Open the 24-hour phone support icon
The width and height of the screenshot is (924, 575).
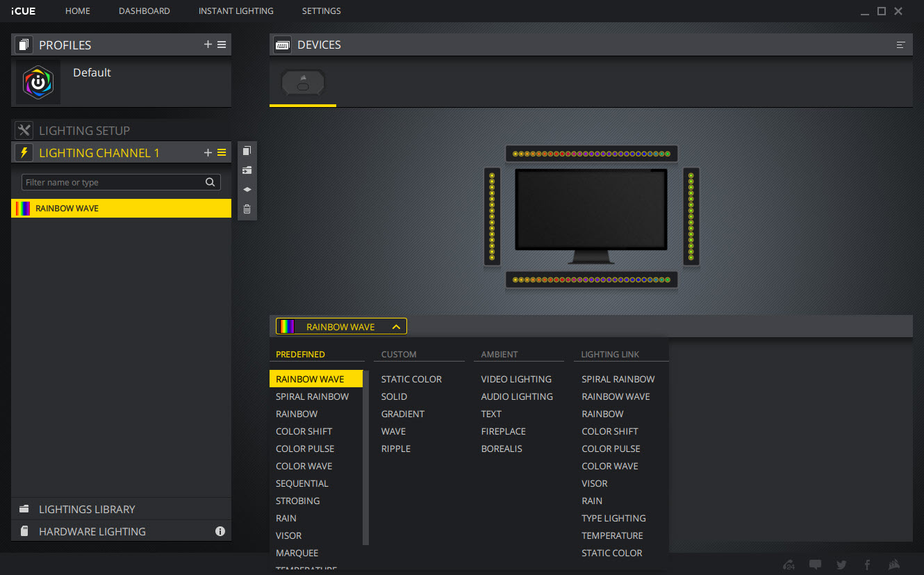(789, 565)
